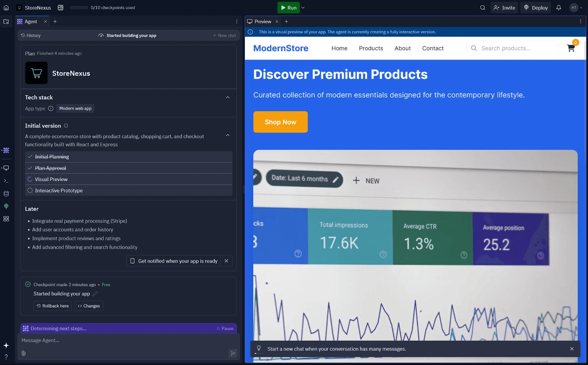The image size is (588, 365).
Task: Open the notifications bell
Action: click(559, 8)
